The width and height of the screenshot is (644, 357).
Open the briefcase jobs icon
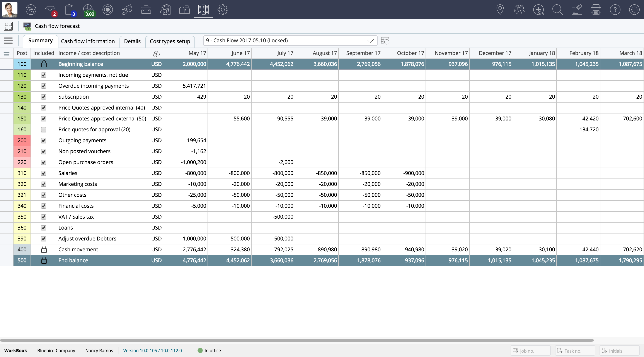146,10
